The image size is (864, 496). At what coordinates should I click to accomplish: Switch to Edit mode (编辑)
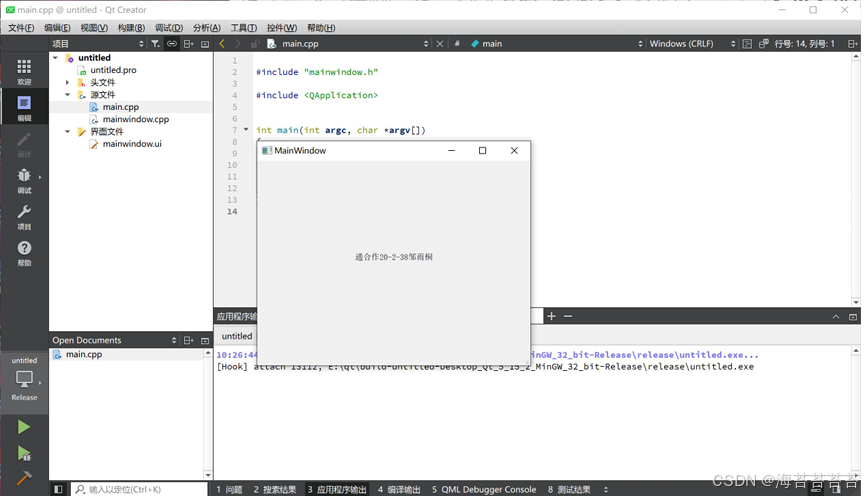click(x=24, y=108)
